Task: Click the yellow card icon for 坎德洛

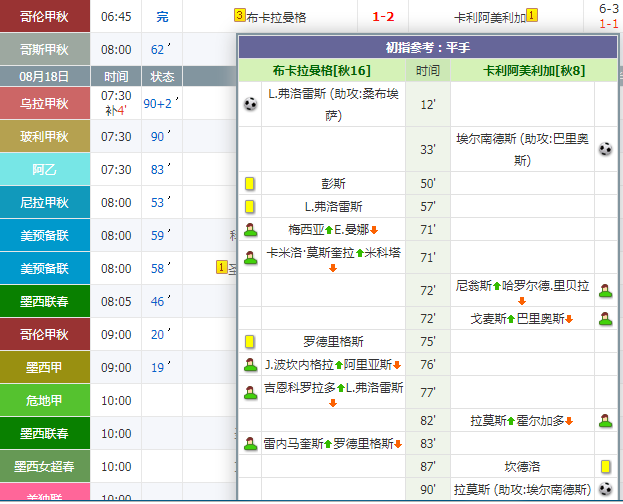Action: (x=605, y=466)
